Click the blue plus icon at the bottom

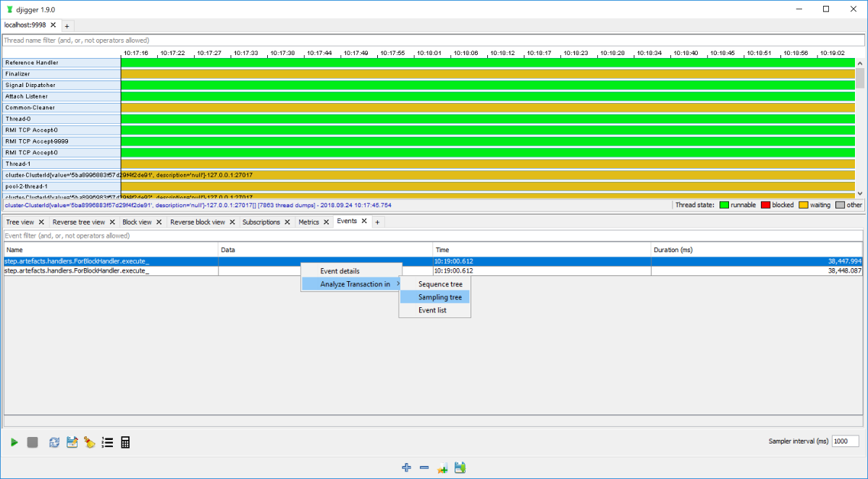406,468
